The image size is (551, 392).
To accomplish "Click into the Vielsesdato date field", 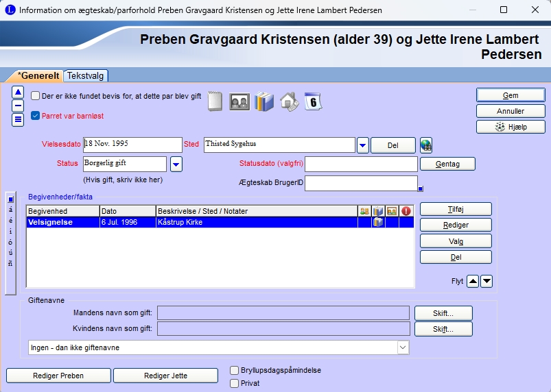I will tap(132, 145).
